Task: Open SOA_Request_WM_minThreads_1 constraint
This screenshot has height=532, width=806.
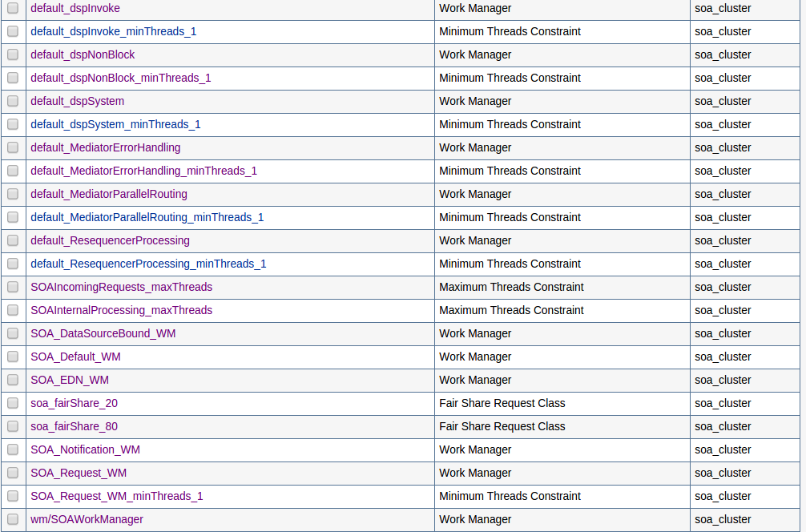Action: [116, 496]
